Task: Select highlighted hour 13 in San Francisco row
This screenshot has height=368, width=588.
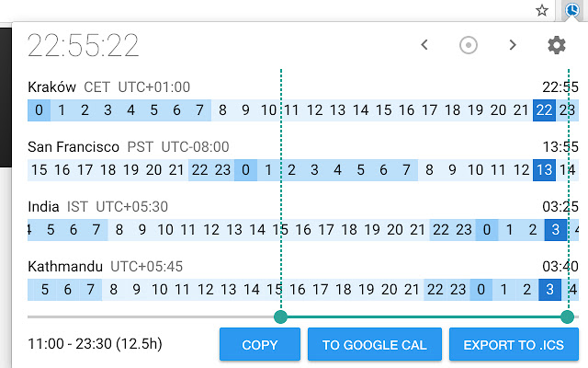Action: [544, 170]
